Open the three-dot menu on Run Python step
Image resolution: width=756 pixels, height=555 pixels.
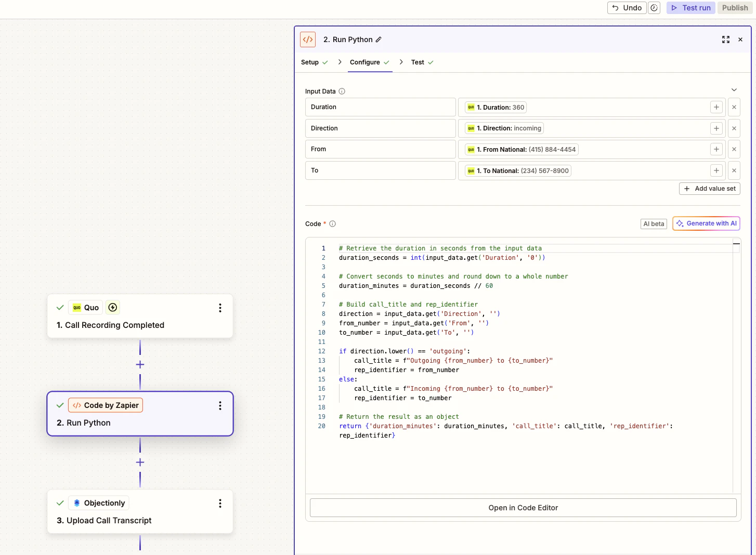[x=220, y=406]
